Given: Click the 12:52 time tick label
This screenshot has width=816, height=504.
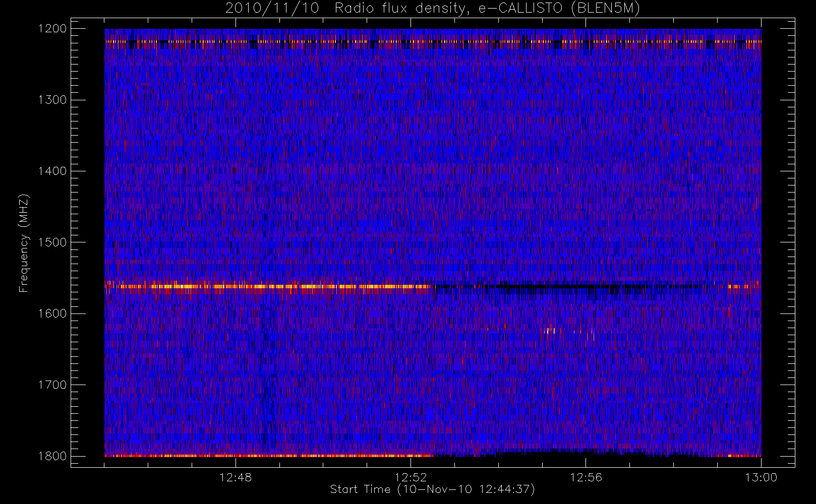Looking at the screenshot, I should click(x=411, y=477).
